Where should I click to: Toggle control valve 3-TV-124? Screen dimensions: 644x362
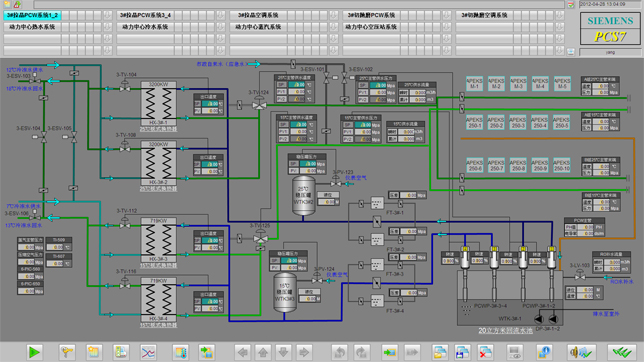pyautogui.click(x=259, y=103)
